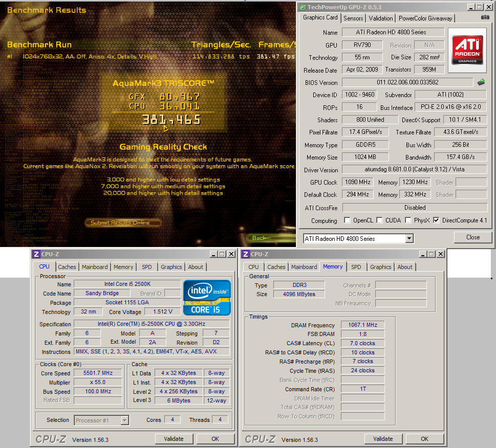Click the GPU-Z screenshot camera icon

(485, 17)
